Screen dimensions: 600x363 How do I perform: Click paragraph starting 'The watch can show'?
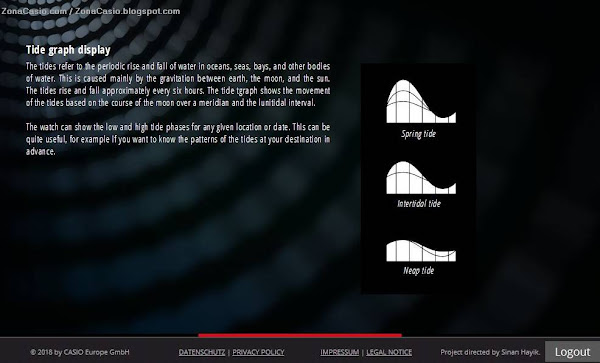coord(178,139)
